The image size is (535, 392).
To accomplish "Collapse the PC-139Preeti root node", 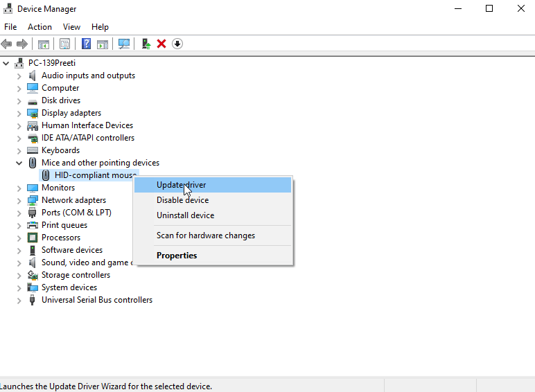I will click(6, 63).
